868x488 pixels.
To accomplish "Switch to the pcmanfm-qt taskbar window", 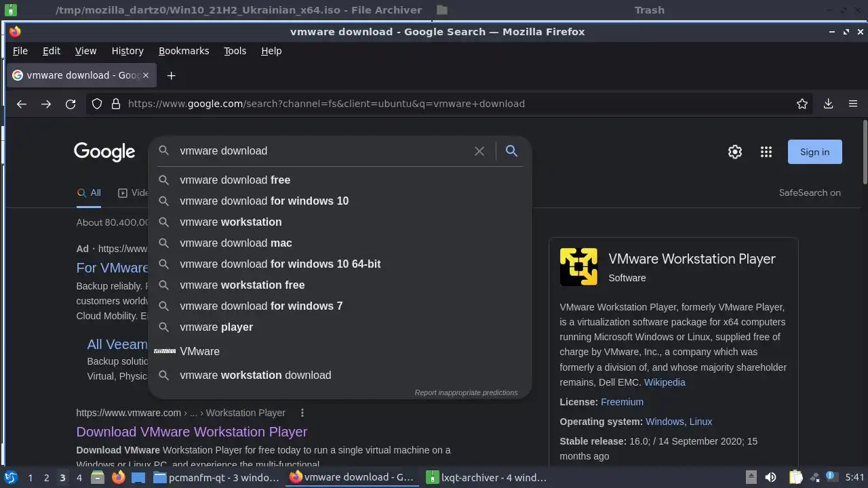I will click(x=216, y=477).
